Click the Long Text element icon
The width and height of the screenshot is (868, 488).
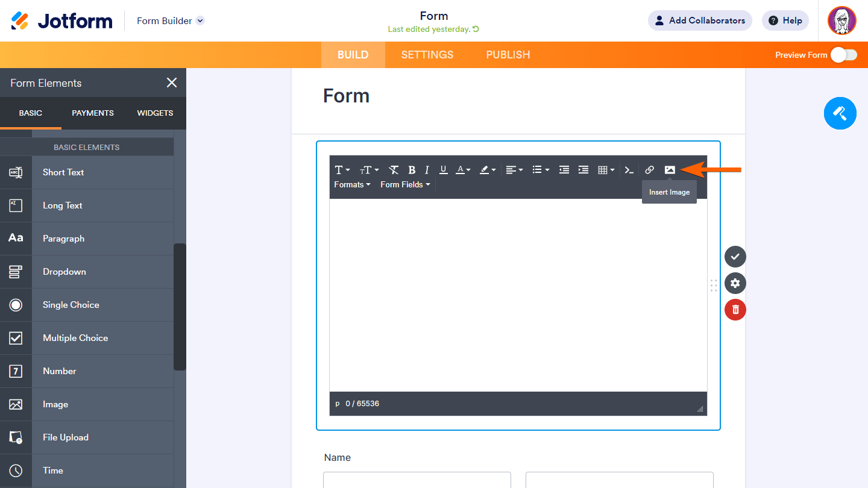point(16,205)
